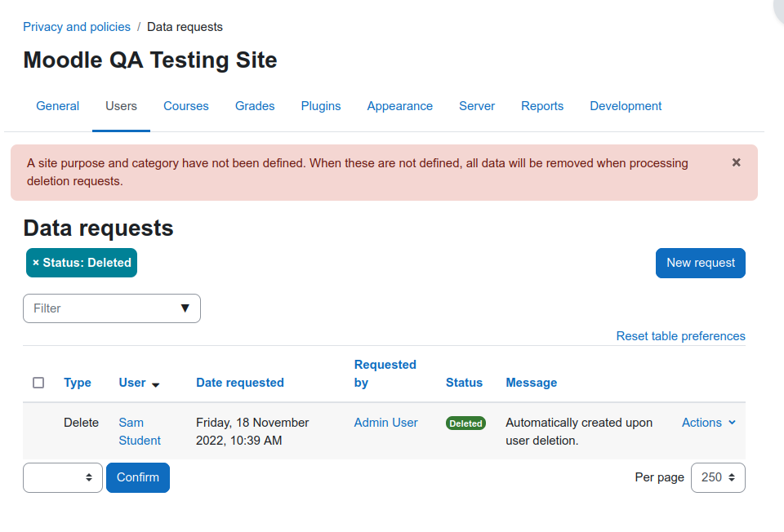Screen dimensions: 784x532
Task: Go to the General tab
Action: point(57,106)
